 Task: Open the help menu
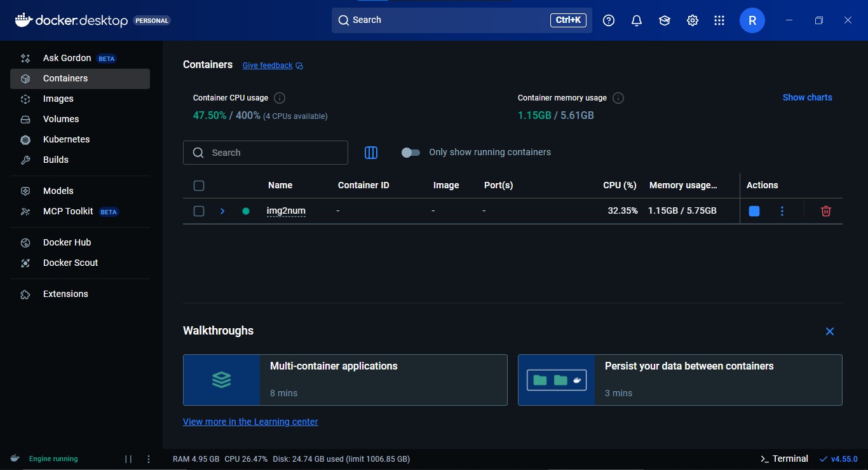click(608, 20)
